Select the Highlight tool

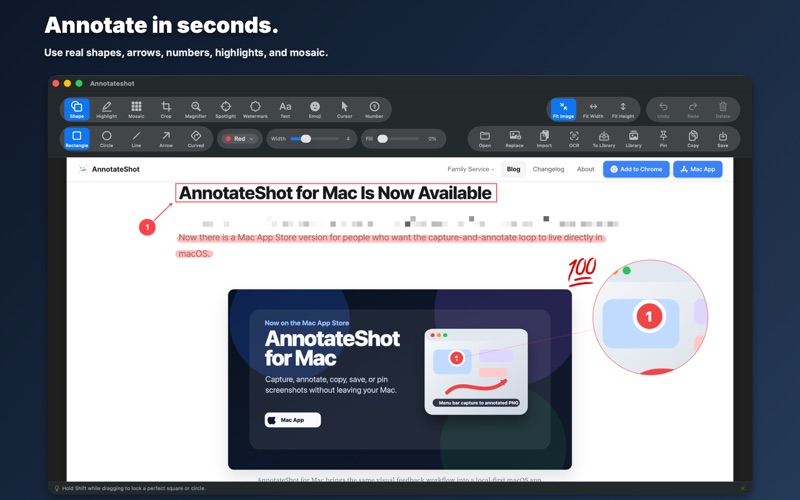click(107, 109)
